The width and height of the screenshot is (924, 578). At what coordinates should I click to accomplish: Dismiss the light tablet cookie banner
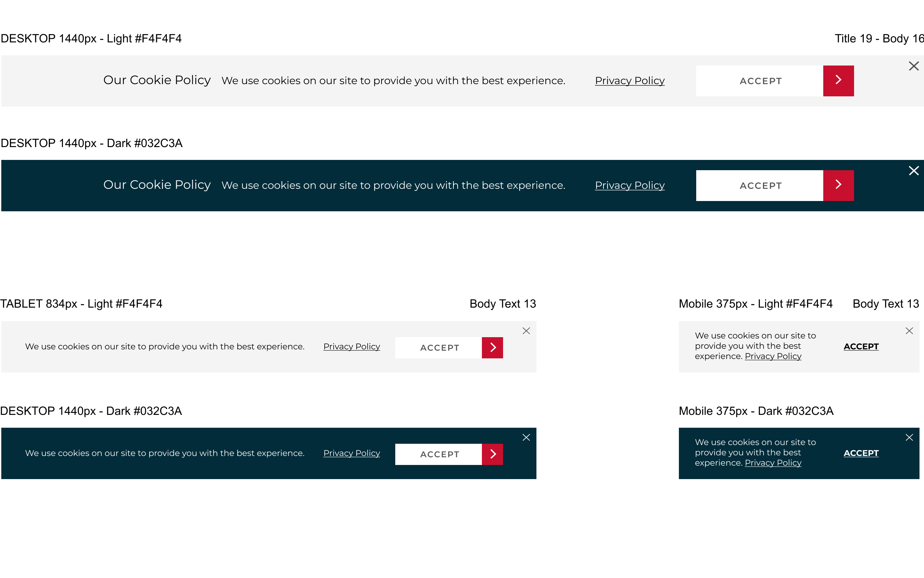526,331
